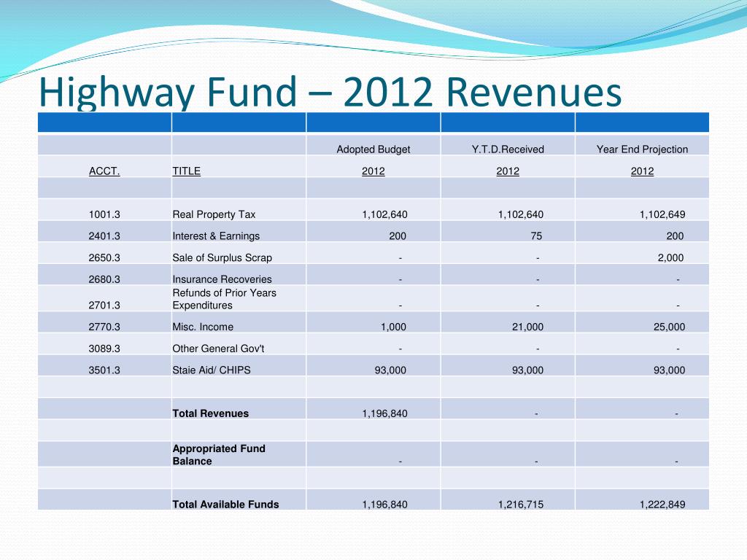Click Misc. Income adopted budget 1,000
Viewport: 747px width, 560px height.
tap(393, 327)
